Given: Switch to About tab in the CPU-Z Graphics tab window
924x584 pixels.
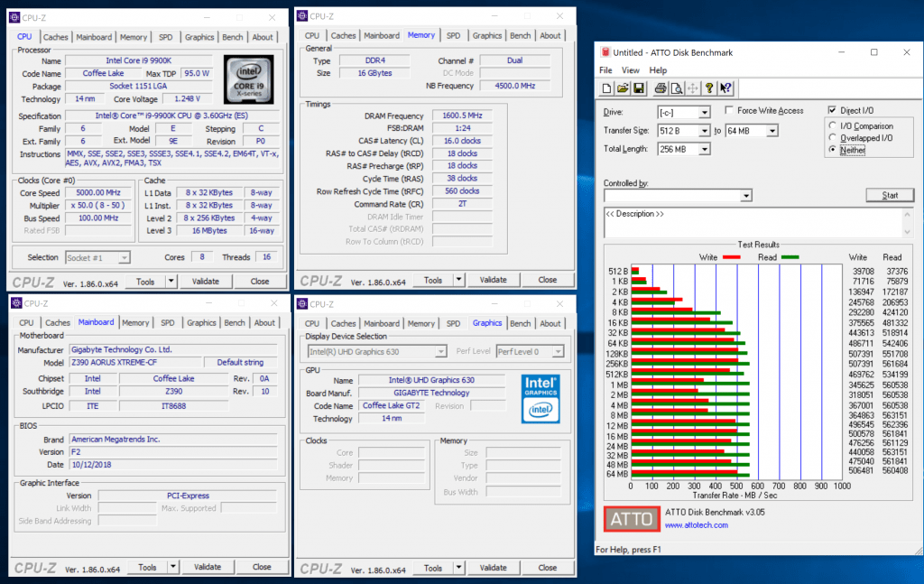Looking at the screenshot, I should (550, 323).
